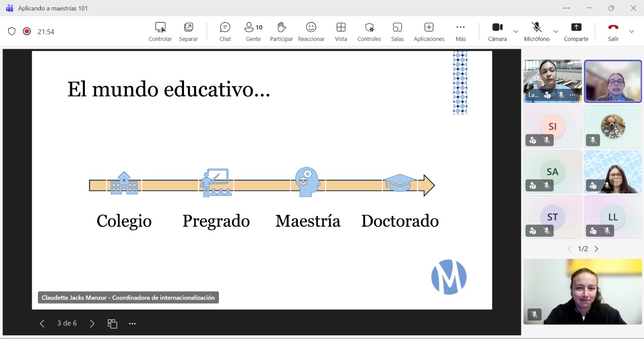Expand microphone options dropdown arrow

(x=555, y=31)
